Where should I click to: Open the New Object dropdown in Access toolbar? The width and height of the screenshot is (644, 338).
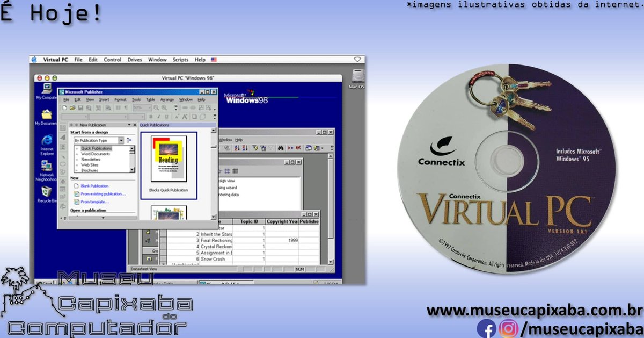coord(322,148)
